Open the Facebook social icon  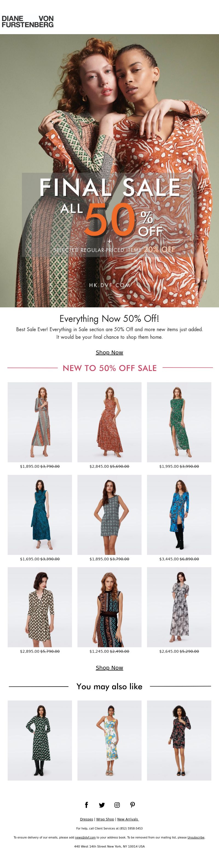coord(87,805)
